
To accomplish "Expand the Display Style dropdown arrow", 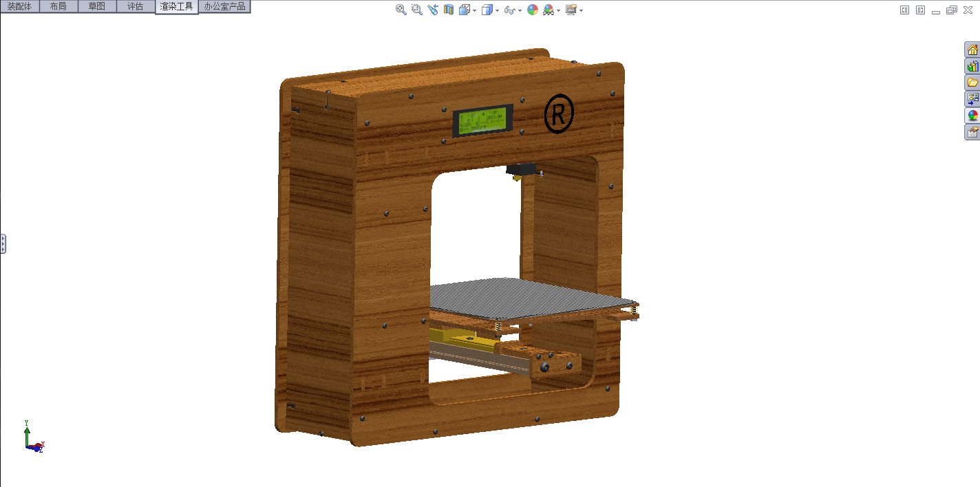I will (497, 10).
